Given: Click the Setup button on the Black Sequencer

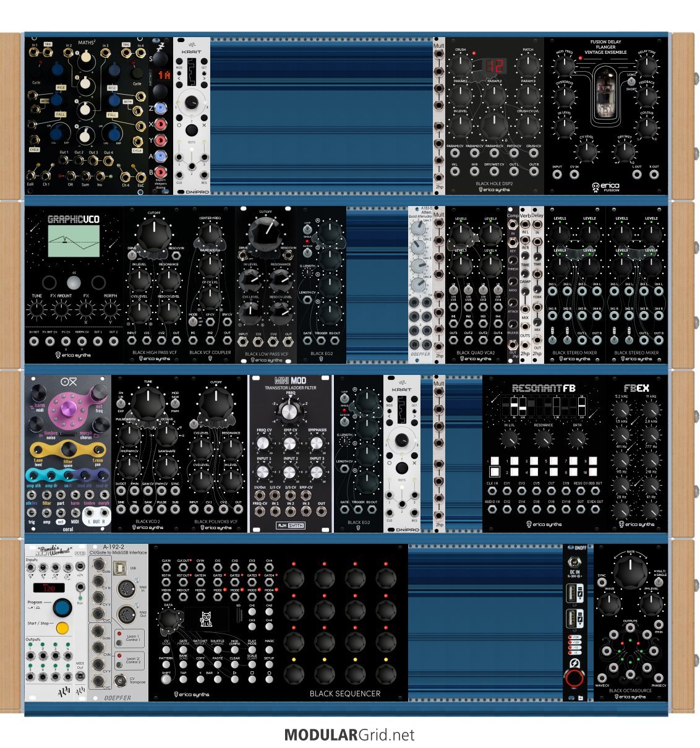Looking at the screenshot, I should point(269,664).
